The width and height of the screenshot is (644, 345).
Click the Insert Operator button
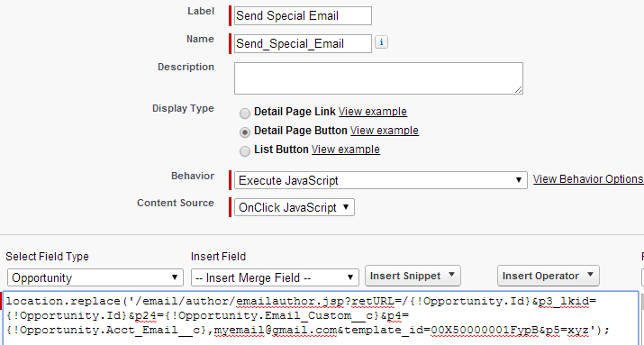549,276
